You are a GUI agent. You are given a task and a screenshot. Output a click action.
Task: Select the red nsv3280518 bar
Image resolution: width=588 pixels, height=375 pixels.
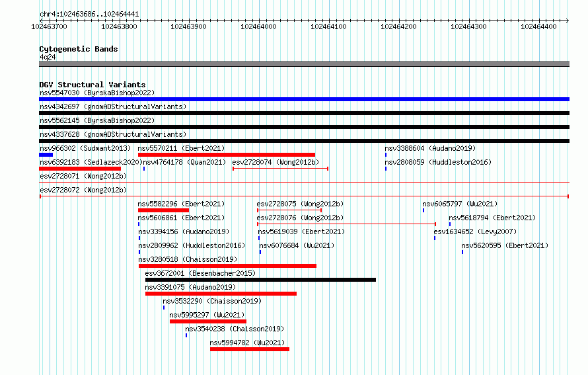[x=228, y=266]
